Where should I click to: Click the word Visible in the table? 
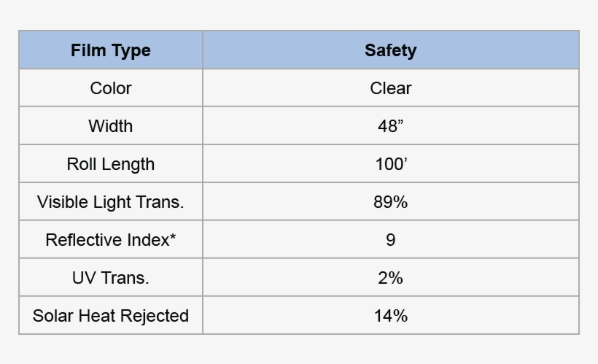[62, 202]
